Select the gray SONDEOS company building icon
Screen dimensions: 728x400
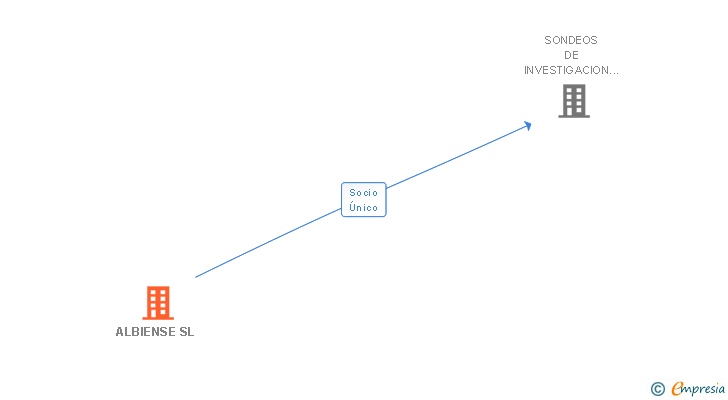[574, 101]
